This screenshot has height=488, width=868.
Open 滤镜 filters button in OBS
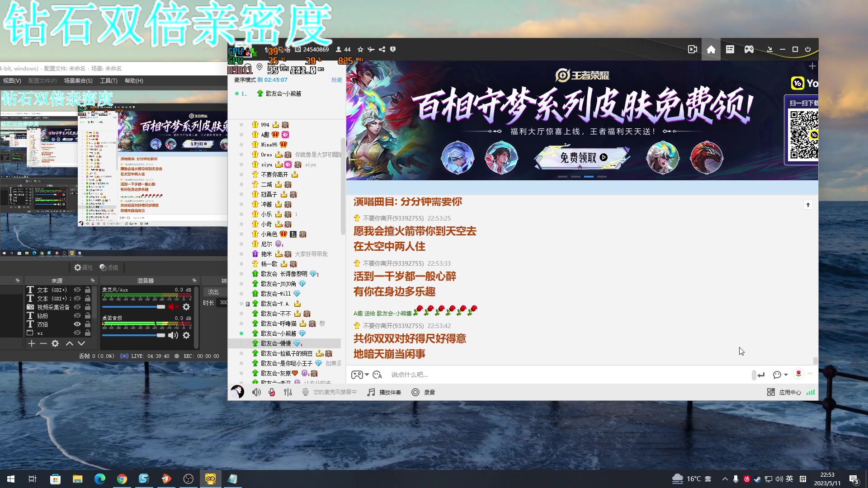tap(108, 267)
